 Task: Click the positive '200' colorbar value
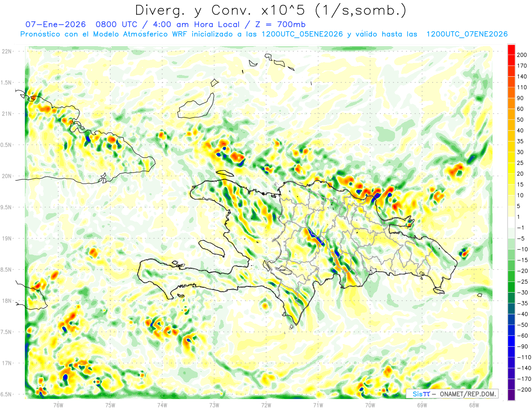[522, 55]
